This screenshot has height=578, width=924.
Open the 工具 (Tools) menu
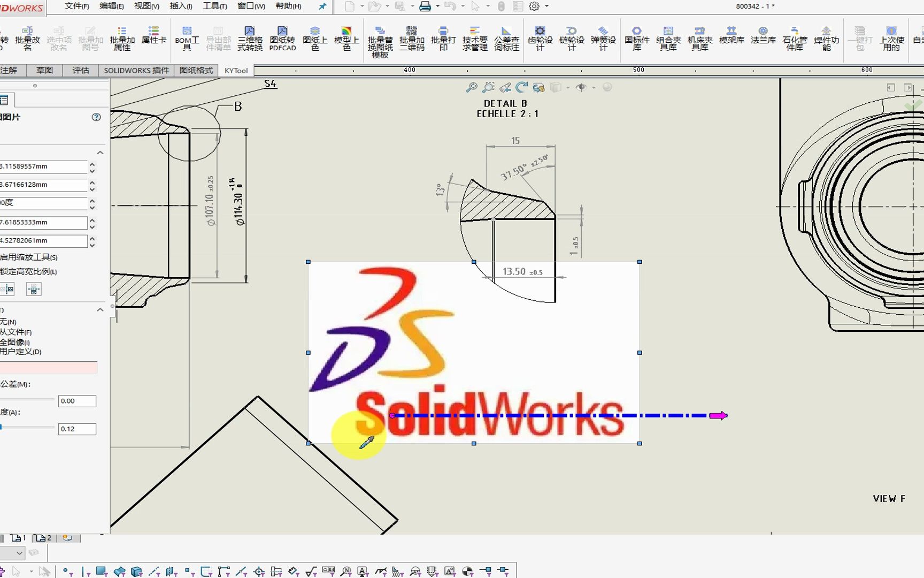click(x=215, y=6)
